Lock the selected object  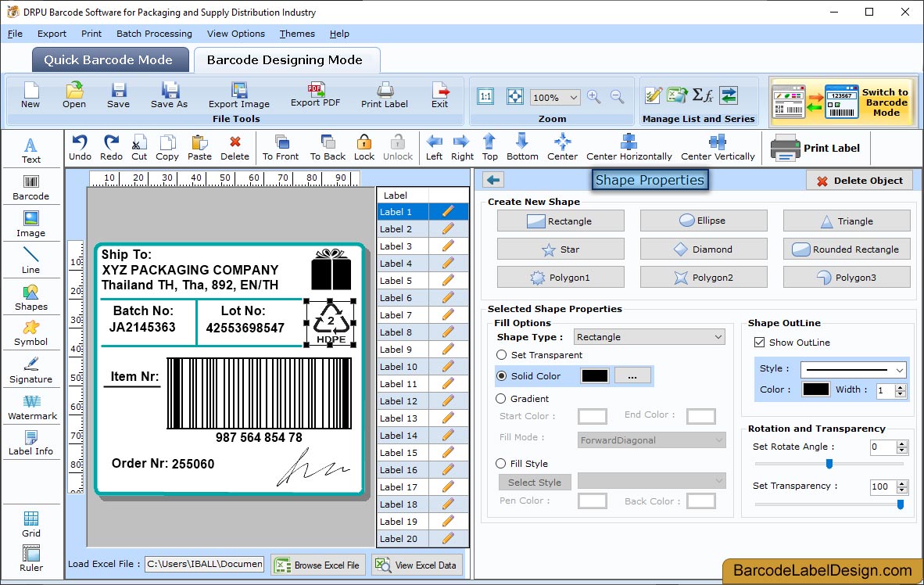tap(364, 148)
